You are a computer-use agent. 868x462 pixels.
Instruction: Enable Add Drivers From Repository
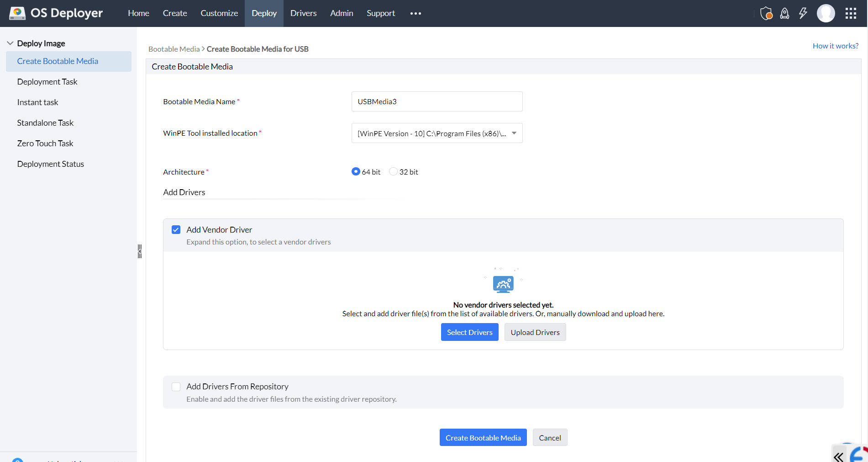[x=176, y=387]
